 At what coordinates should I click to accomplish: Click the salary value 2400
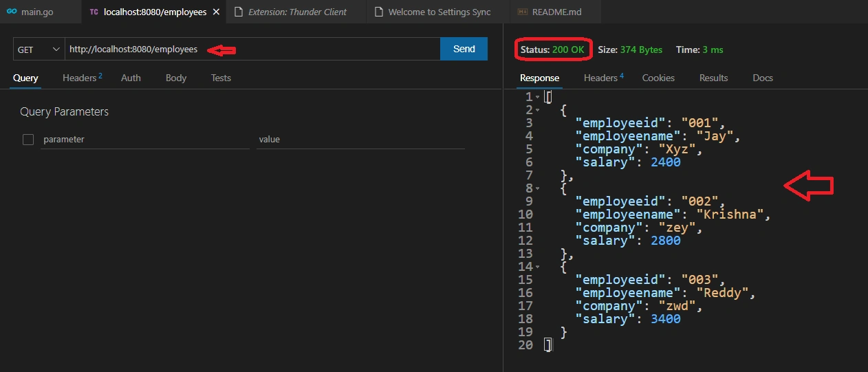(x=666, y=162)
